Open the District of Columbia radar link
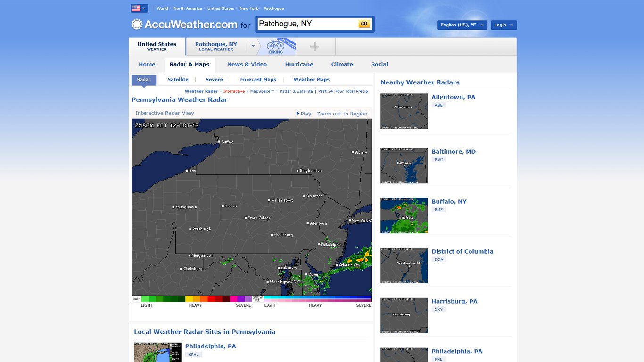The height and width of the screenshot is (362, 644). coord(462,252)
